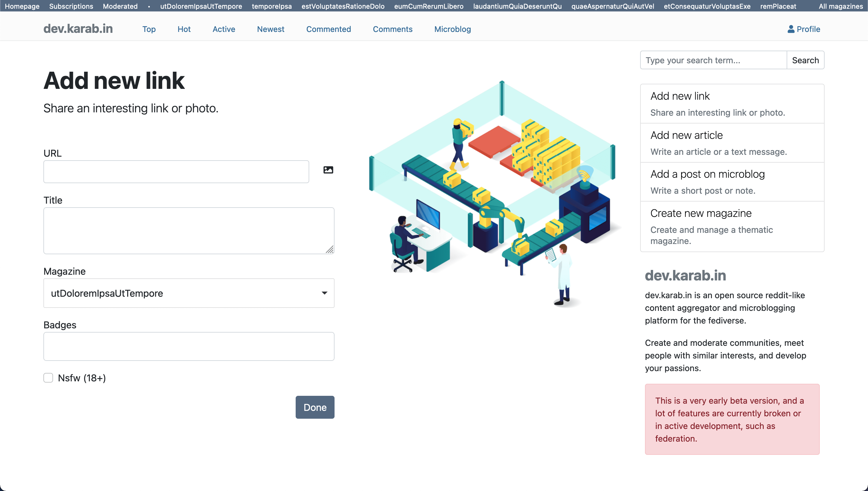This screenshot has height=491, width=868.
Task: Click the image upload icon beside URL
Action: (x=328, y=170)
